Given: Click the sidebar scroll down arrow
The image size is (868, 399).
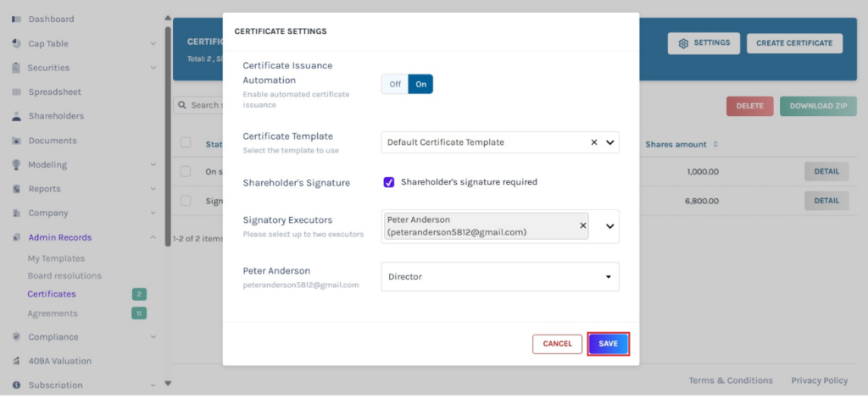Looking at the screenshot, I should [169, 383].
